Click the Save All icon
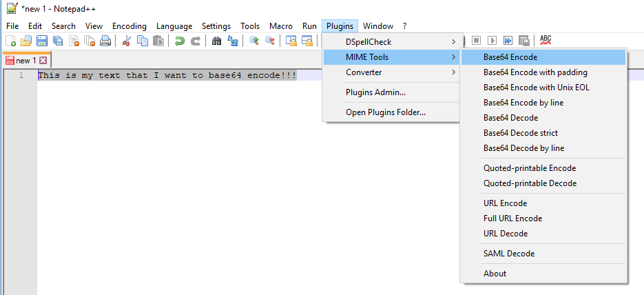 [58, 41]
